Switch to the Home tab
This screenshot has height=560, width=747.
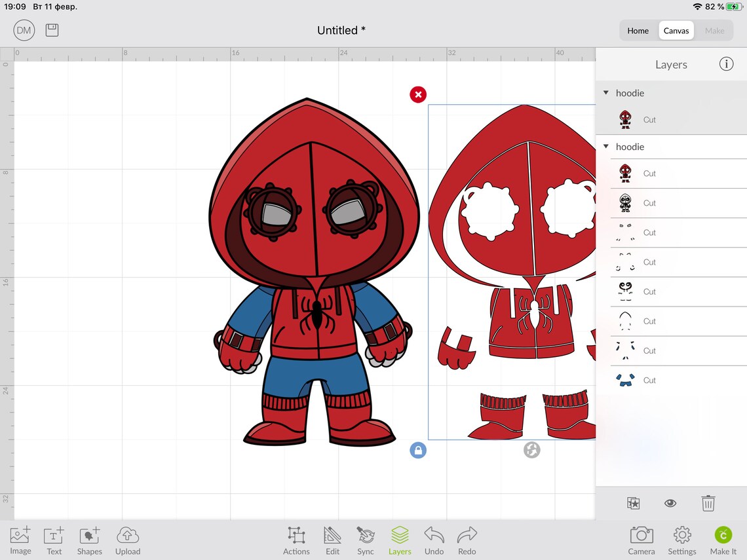[x=638, y=30]
